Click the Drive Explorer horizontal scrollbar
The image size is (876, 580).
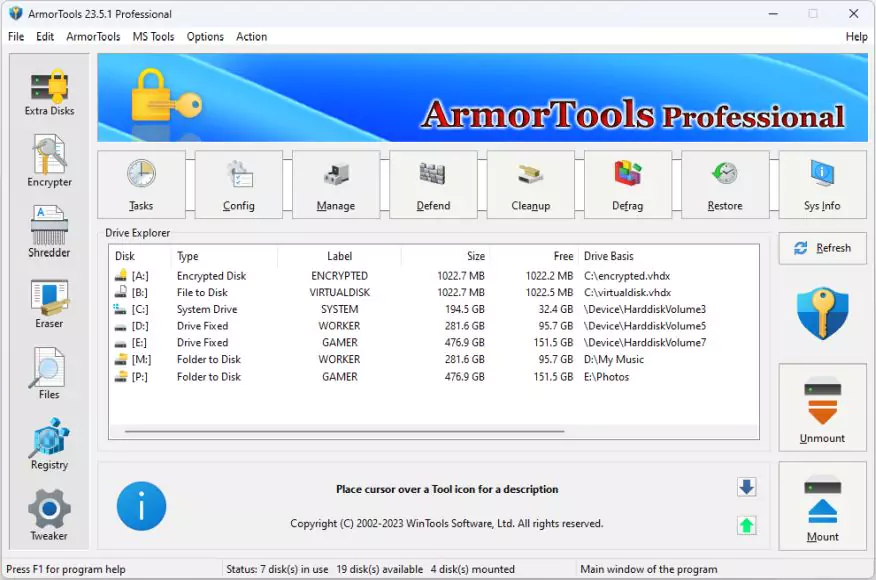(x=344, y=431)
